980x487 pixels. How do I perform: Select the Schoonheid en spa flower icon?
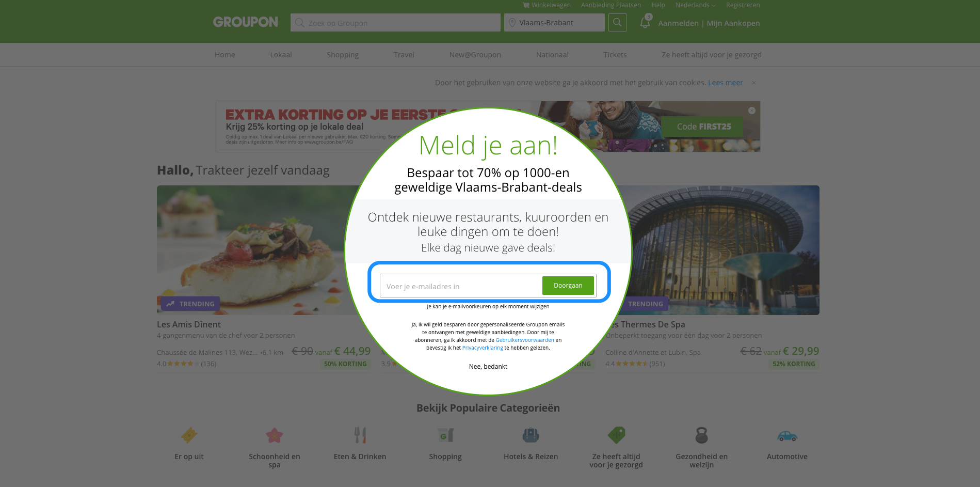[x=274, y=435]
